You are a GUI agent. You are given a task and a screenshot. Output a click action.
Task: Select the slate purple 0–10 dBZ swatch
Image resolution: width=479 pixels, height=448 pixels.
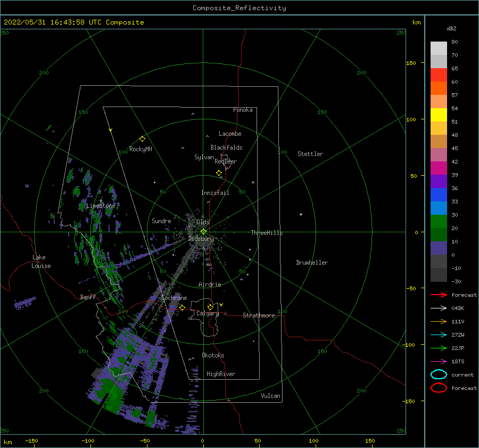tap(439, 248)
